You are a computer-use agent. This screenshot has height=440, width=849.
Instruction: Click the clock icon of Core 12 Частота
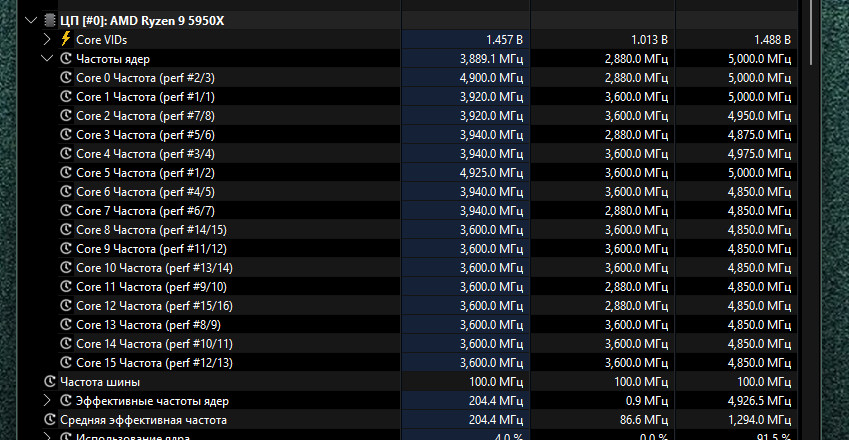[x=66, y=305]
